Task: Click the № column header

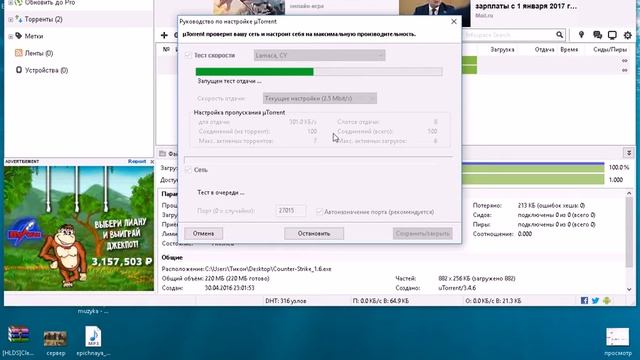Action: coord(166,49)
